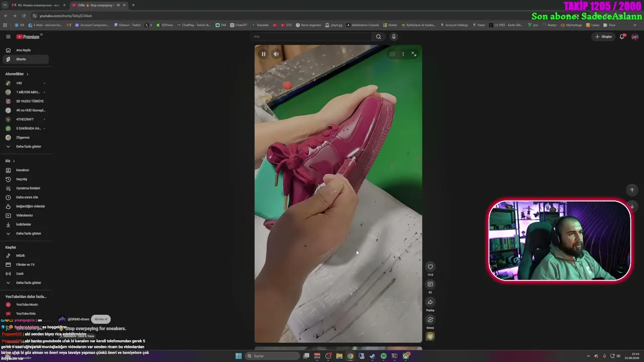Image resolution: width=644 pixels, height=362 pixels.
Task: Open Canlı live section
Action: (25, 274)
